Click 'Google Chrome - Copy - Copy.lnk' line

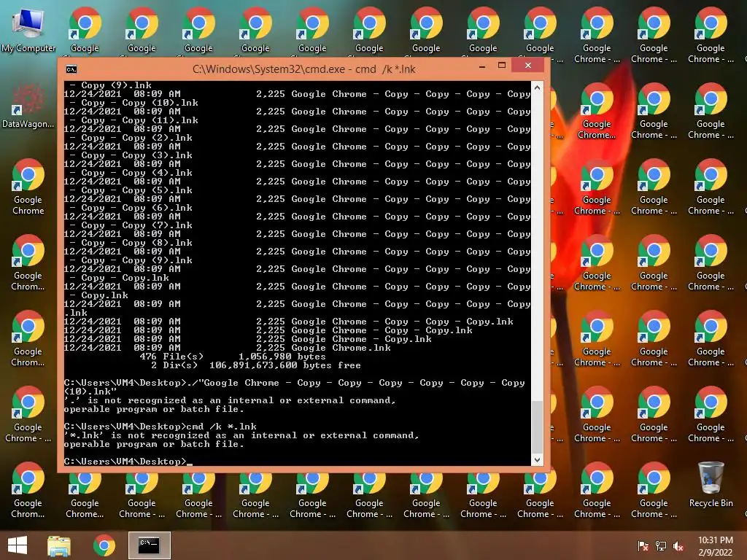[x=268, y=330]
